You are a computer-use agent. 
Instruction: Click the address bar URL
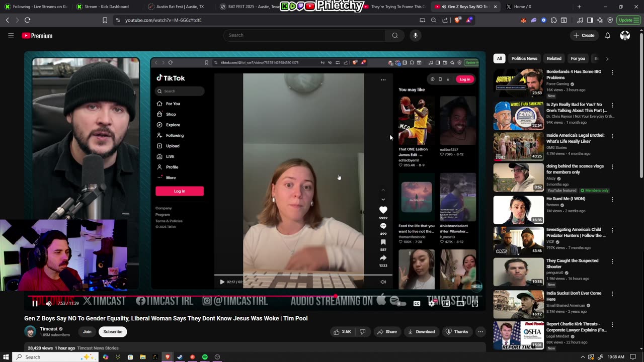coord(163,20)
